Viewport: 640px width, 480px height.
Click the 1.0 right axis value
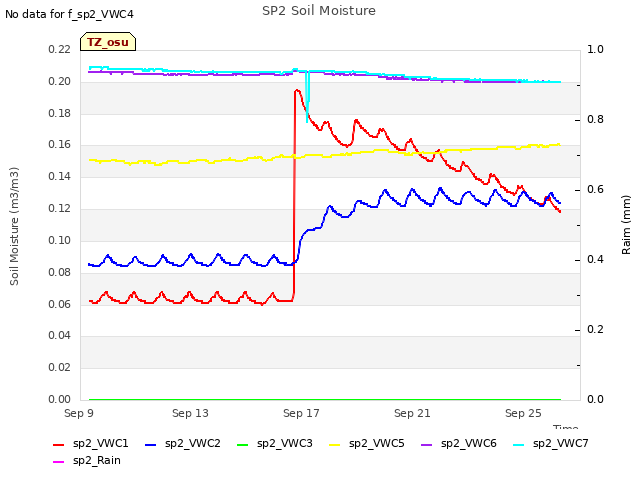(x=595, y=49)
